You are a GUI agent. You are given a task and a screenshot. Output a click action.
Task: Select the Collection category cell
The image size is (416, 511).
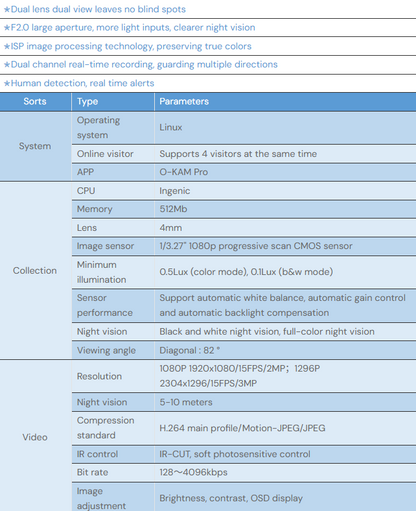pos(35,271)
